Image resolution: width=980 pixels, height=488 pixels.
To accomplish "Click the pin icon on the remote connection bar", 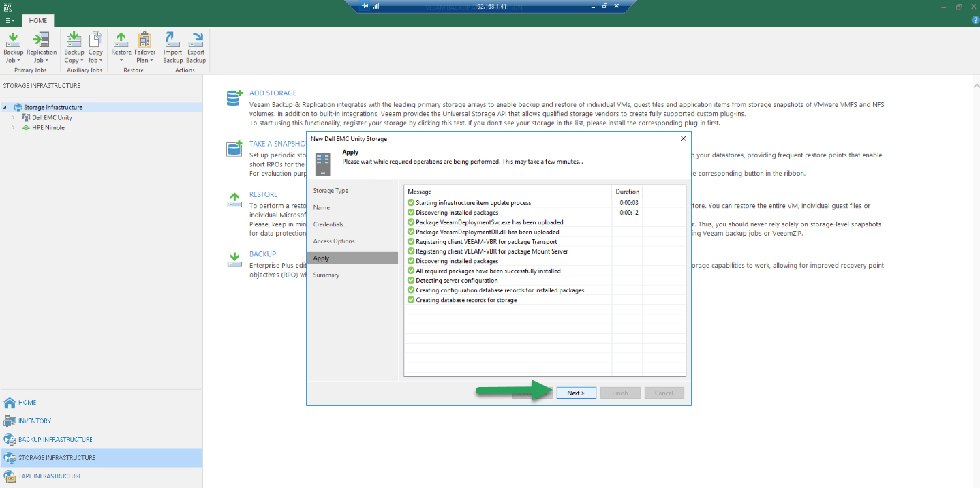I will click(x=365, y=6).
